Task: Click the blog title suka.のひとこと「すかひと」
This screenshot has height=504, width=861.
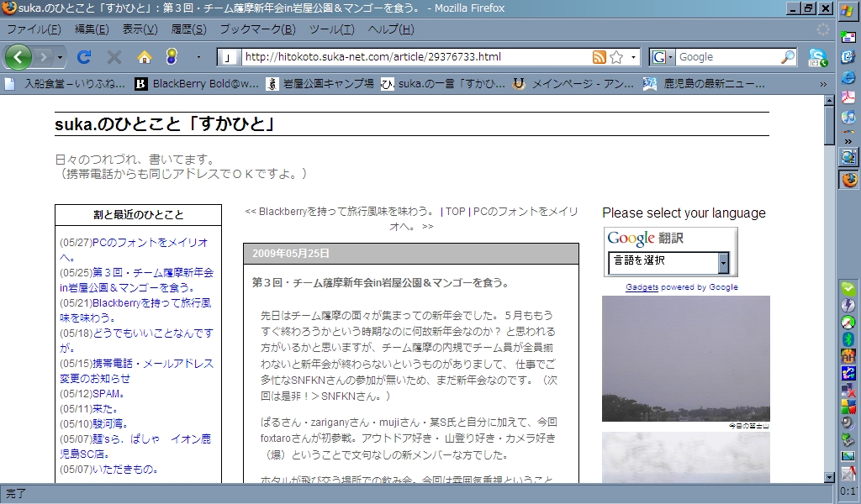Action: pos(165,124)
